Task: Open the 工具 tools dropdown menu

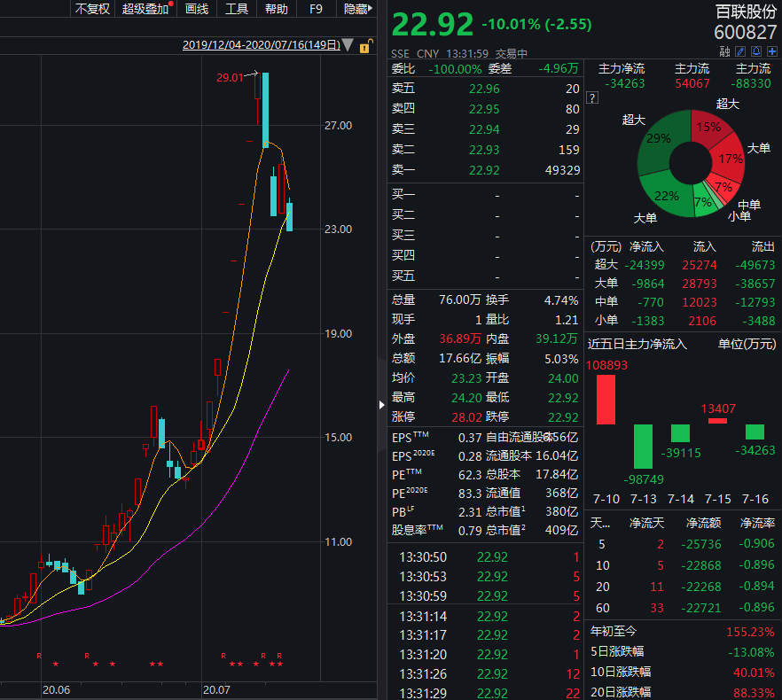Action: click(x=237, y=9)
